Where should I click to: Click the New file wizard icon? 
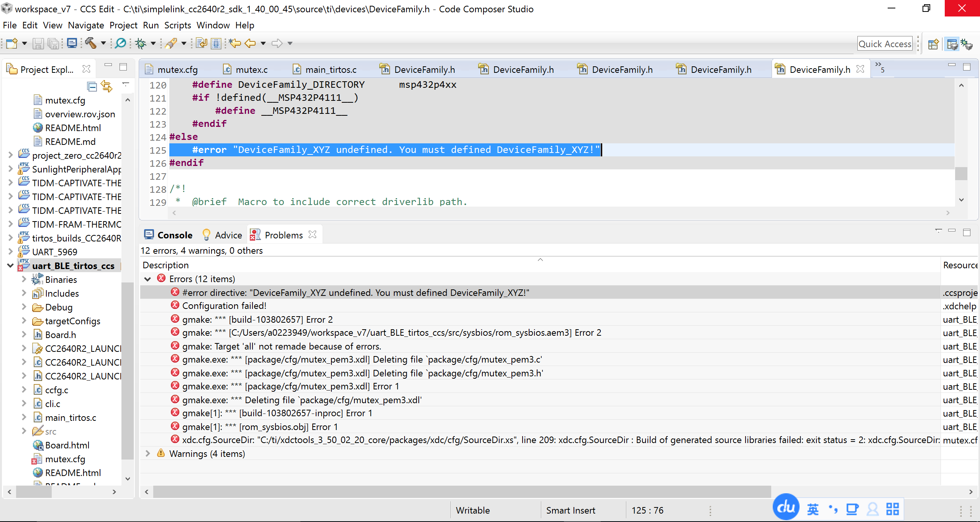point(11,43)
